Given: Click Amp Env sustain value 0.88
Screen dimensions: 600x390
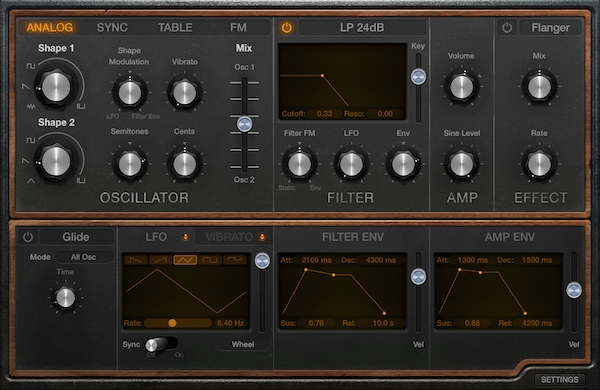Looking at the screenshot, I should coord(472,323).
